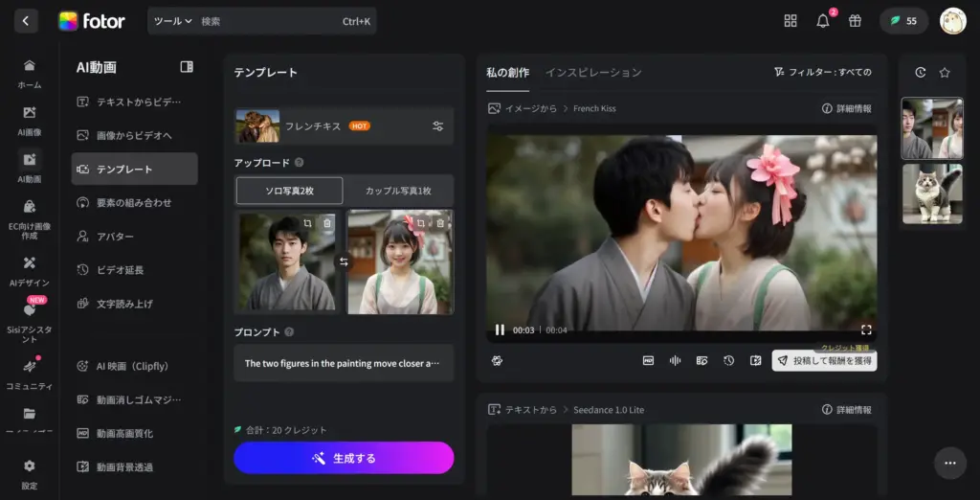Select テンプレート menu item
980x500 pixels.
click(x=134, y=169)
